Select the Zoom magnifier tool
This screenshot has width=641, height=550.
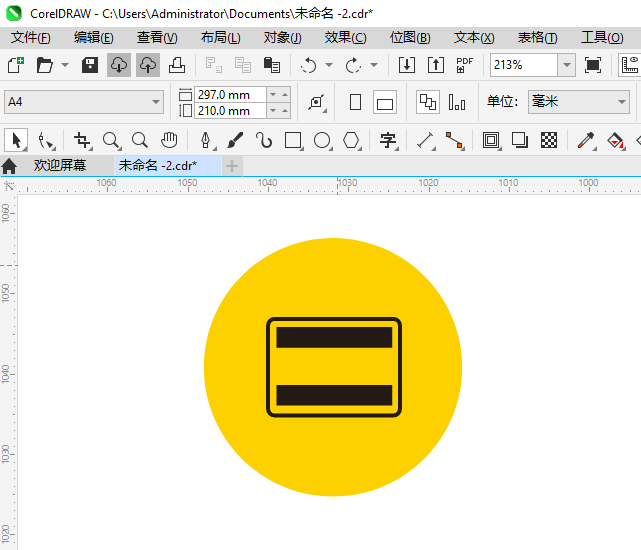[111, 141]
